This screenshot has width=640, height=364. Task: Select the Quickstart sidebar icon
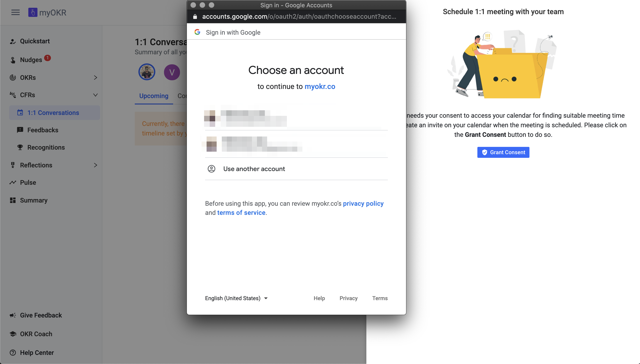coord(13,41)
